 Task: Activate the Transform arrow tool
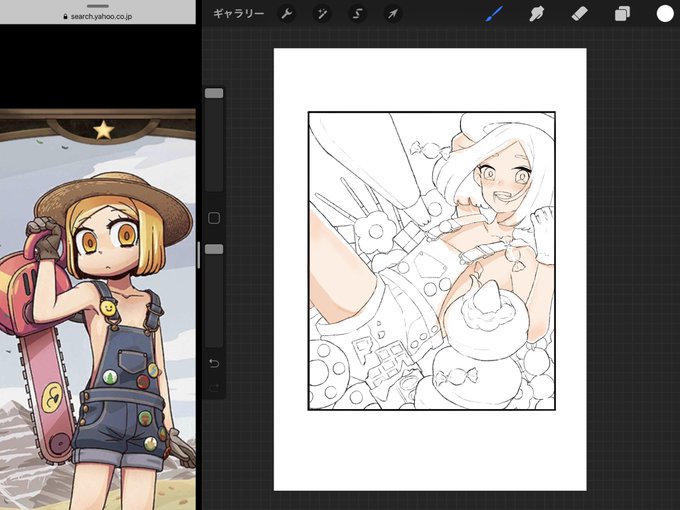392,14
